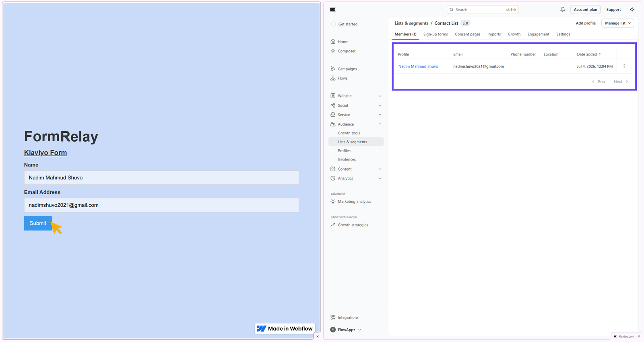Click the blue Submit button
The height and width of the screenshot is (342, 644).
38,223
